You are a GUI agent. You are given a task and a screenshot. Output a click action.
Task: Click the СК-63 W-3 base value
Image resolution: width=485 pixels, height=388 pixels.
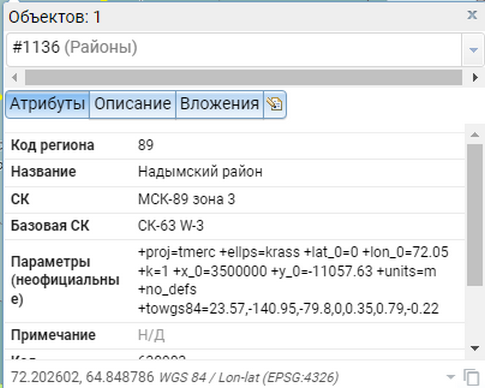point(171,226)
